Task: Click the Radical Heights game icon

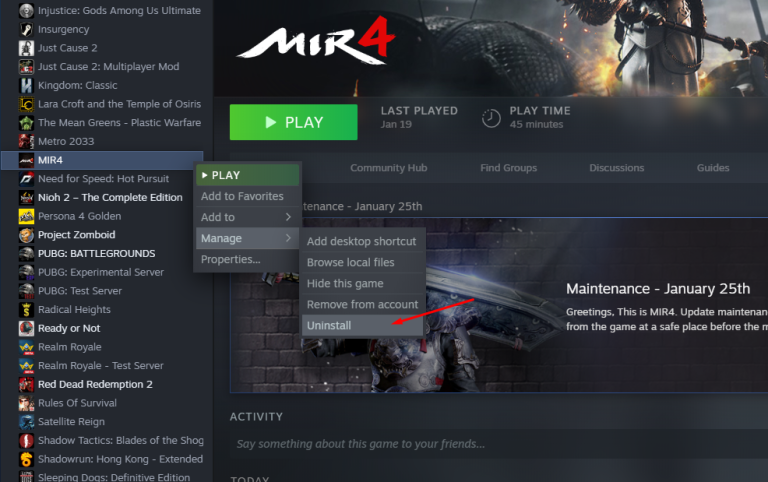Action: pyautogui.click(x=26, y=310)
